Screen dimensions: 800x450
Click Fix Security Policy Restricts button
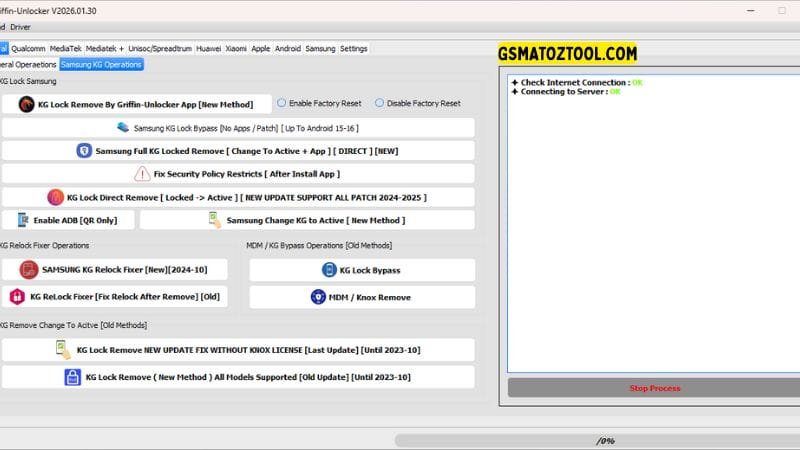coord(238,173)
